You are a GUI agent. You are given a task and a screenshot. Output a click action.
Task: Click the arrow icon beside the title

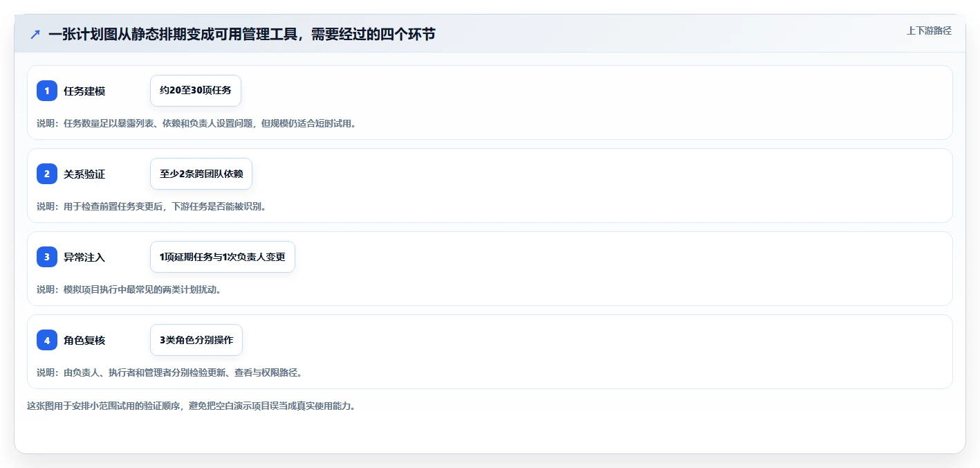35,34
